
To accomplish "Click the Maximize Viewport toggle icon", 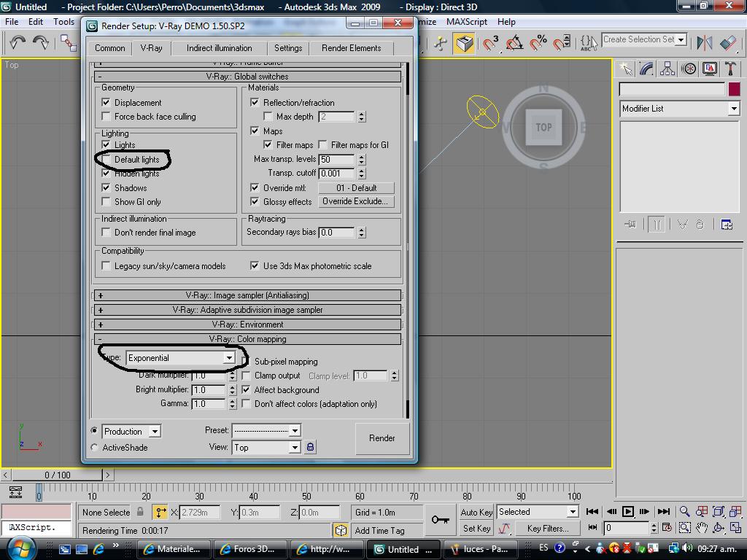I will (x=735, y=528).
